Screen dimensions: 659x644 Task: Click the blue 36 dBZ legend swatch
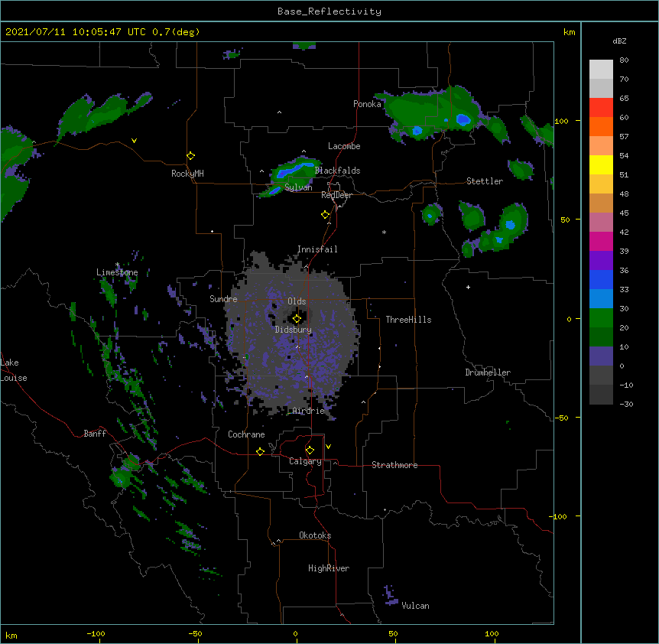tap(601, 279)
